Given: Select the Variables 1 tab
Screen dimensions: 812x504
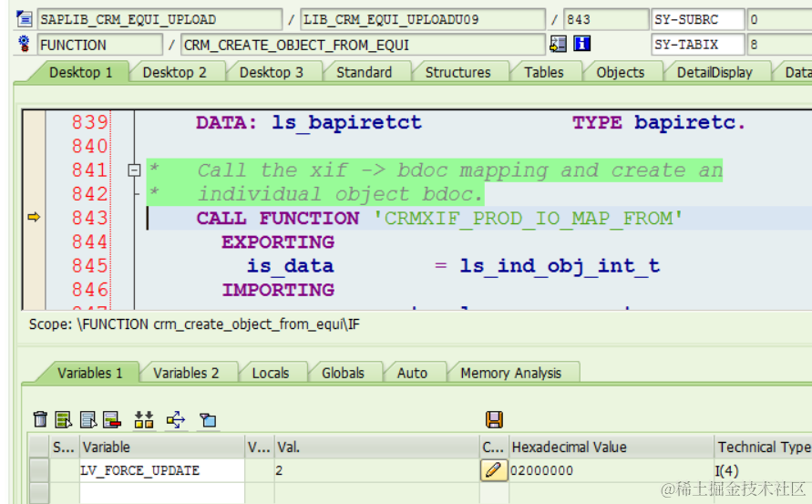Looking at the screenshot, I should pyautogui.click(x=90, y=373).
